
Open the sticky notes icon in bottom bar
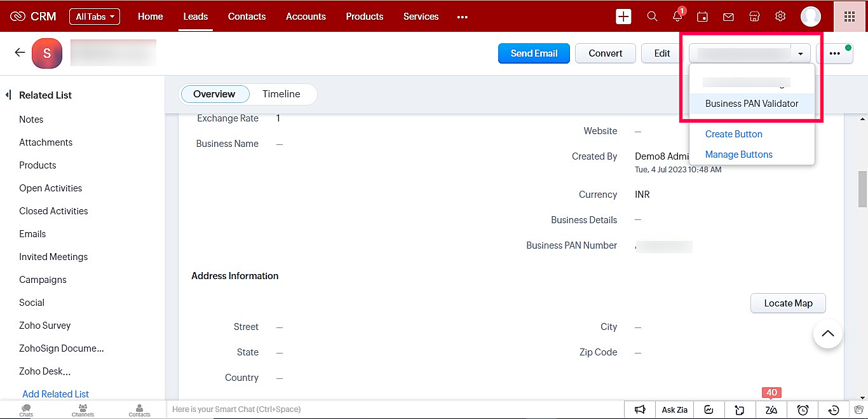coord(740,409)
